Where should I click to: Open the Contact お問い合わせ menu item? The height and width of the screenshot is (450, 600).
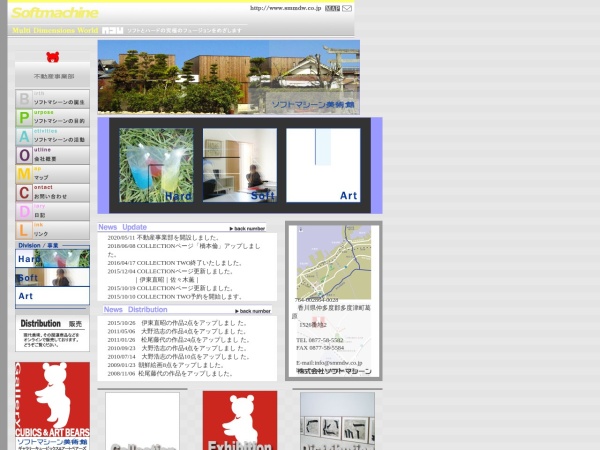pyautogui.click(x=53, y=192)
